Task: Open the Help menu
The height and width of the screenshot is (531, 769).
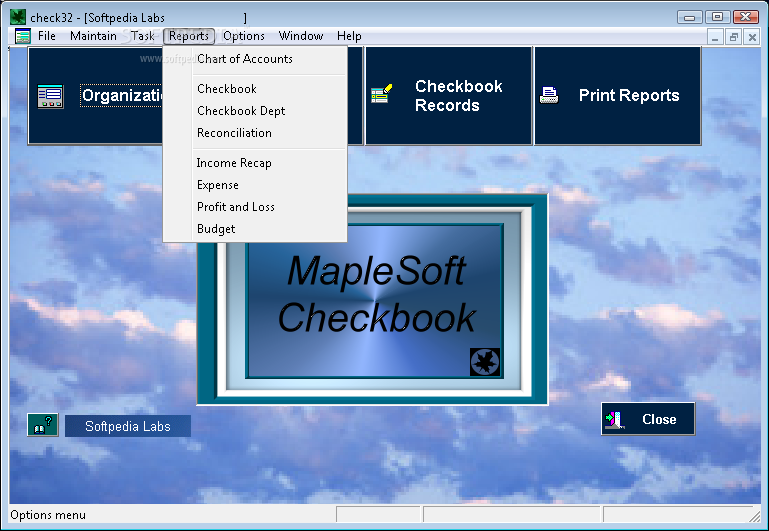Action: 349,36
